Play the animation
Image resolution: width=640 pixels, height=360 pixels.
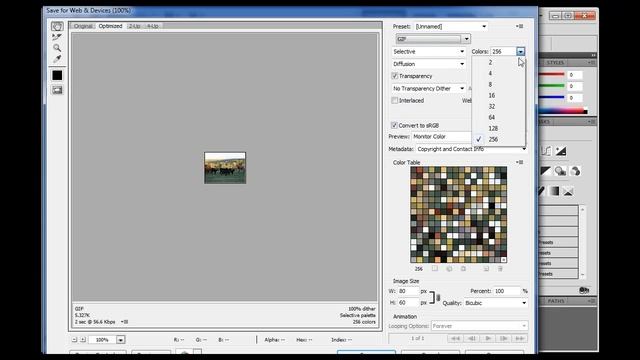[x=488, y=338]
